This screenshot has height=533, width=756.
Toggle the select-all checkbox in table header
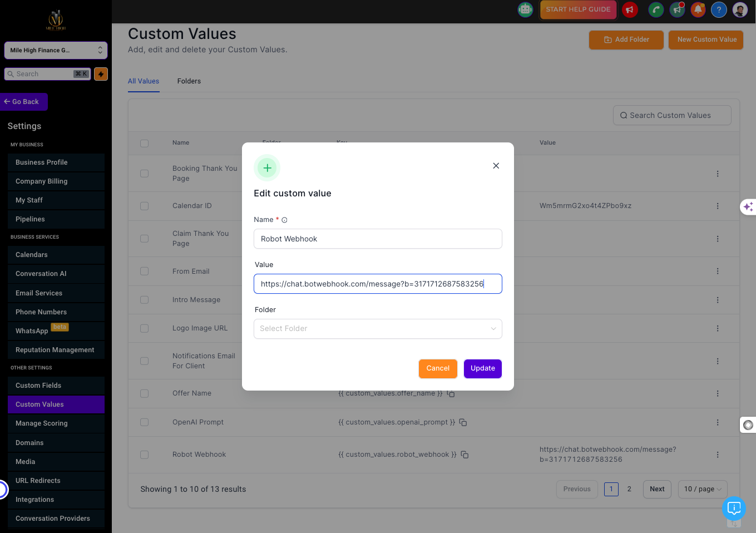(x=145, y=143)
